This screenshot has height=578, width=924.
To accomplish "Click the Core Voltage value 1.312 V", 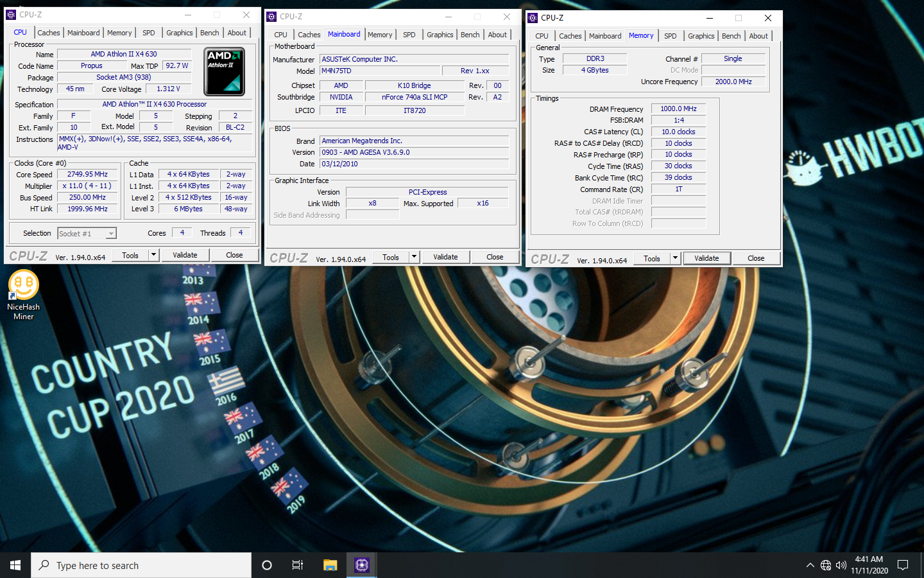I will pyautogui.click(x=168, y=89).
